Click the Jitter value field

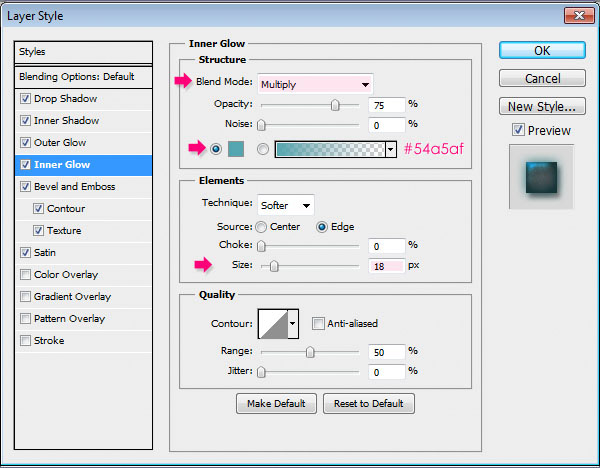(386, 372)
